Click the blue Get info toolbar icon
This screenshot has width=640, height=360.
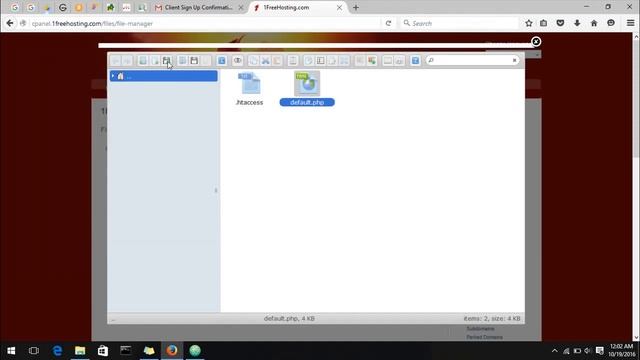click(x=222, y=61)
